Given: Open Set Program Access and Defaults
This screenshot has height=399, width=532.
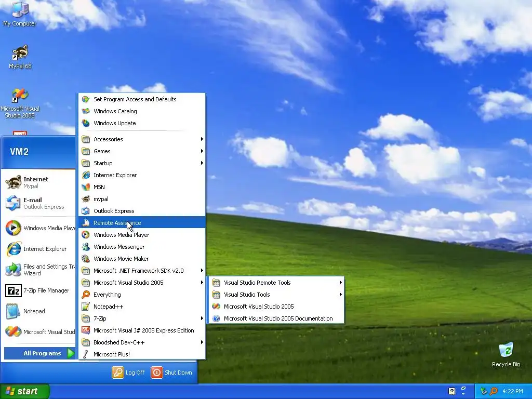Looking at the screenshot, I should [x=142, y=99].
